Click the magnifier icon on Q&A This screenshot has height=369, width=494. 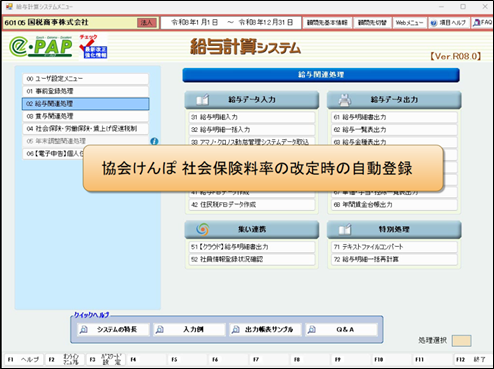[312, 329]
